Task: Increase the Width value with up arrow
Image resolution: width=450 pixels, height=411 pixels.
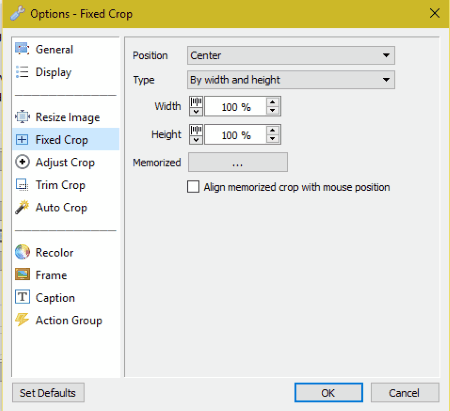Action: point(273,102)
